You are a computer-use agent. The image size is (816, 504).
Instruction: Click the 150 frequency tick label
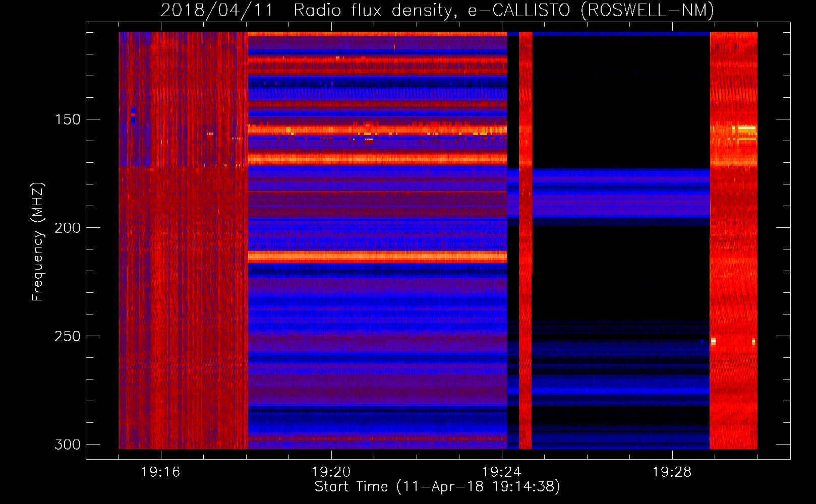68,119
